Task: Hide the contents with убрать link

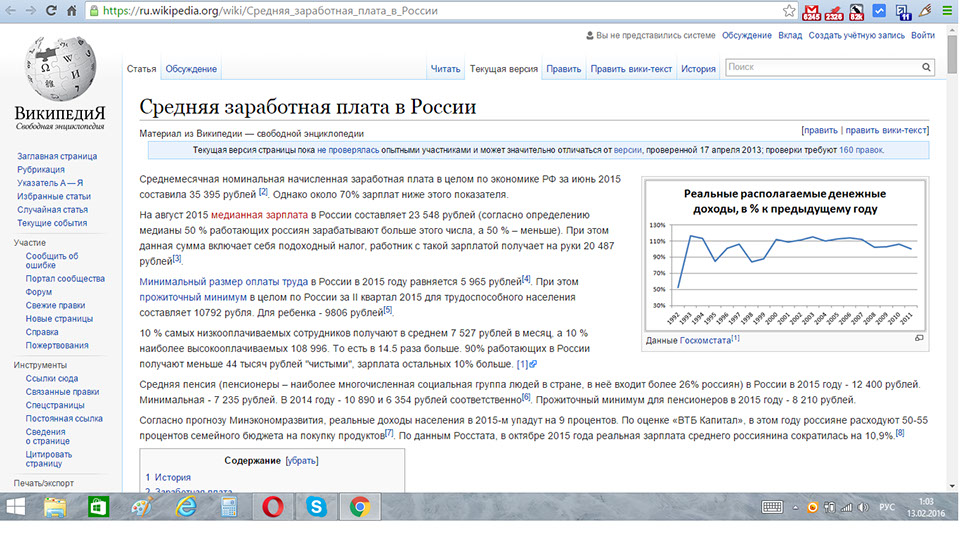Action: tap(301, 460)
